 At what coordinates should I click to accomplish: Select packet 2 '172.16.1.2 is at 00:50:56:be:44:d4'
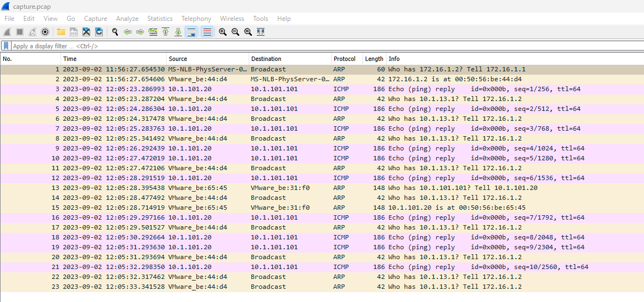(322, 79)
